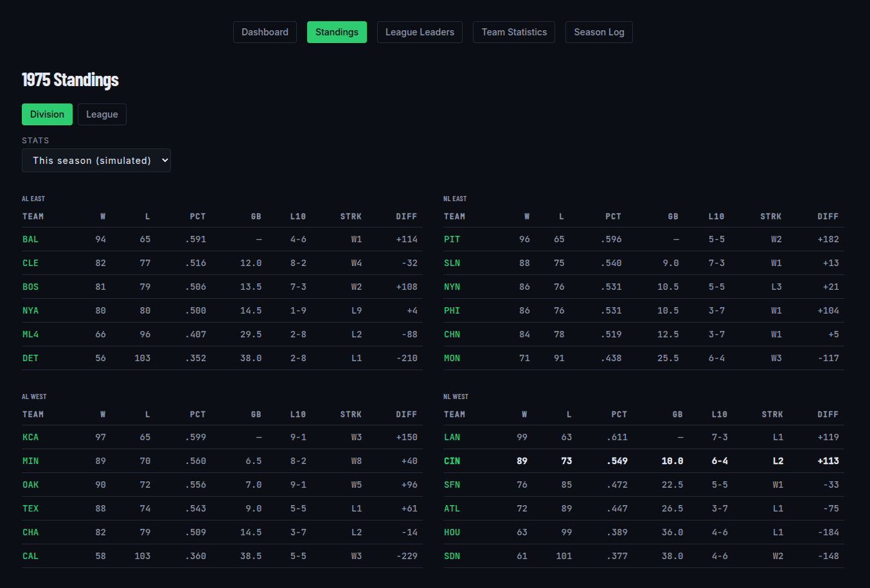870x588 pixels.
Task: Click TEX team link
Action: (x=30, y=508)
